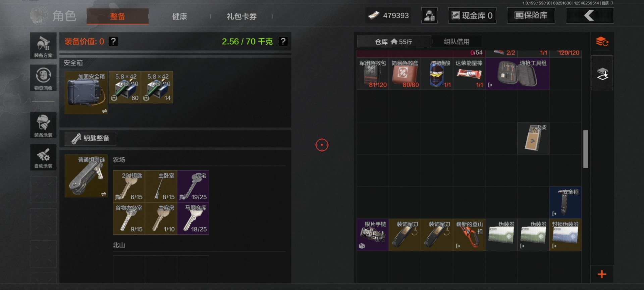Viewport: 644px width, 290px height.
Task: Click the question mark next to 装备价值
Action: (113, 41)
